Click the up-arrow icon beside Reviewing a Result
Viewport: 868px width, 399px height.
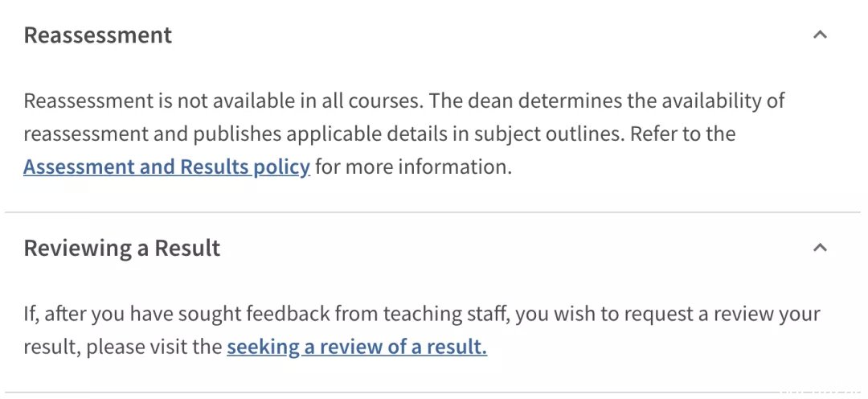point(820,248)
